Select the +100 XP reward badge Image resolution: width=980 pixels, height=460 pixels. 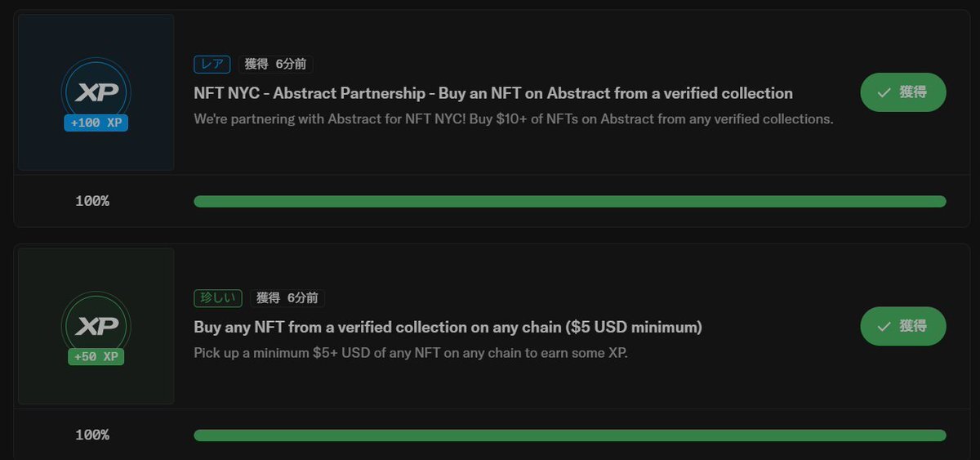click(x=96, y=123)
